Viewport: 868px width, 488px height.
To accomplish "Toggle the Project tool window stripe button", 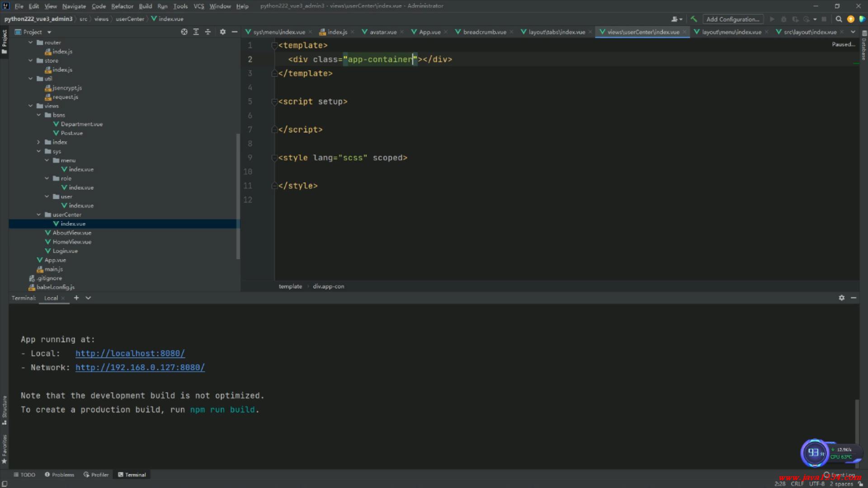I will click(5, 42).
